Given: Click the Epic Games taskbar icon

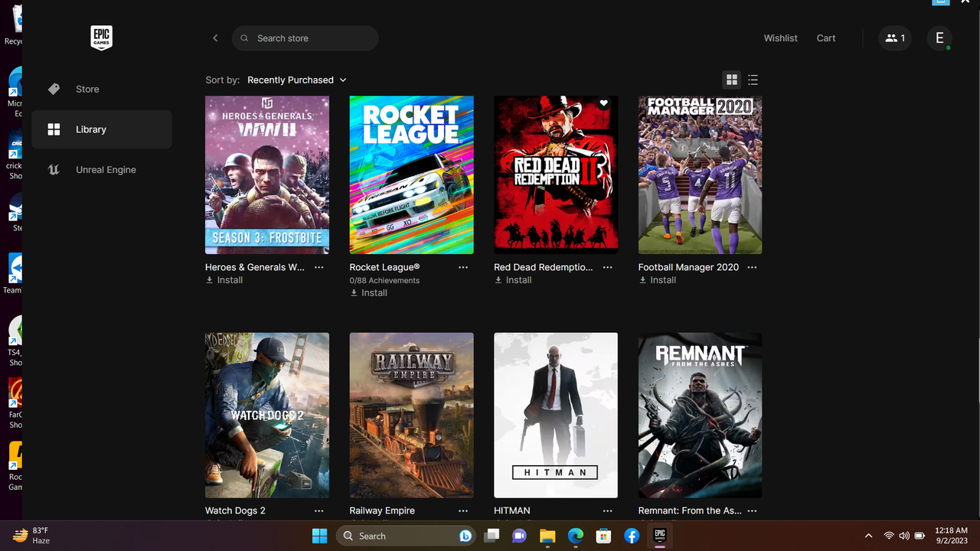Looking at the screenshot, I should point(659,536).
